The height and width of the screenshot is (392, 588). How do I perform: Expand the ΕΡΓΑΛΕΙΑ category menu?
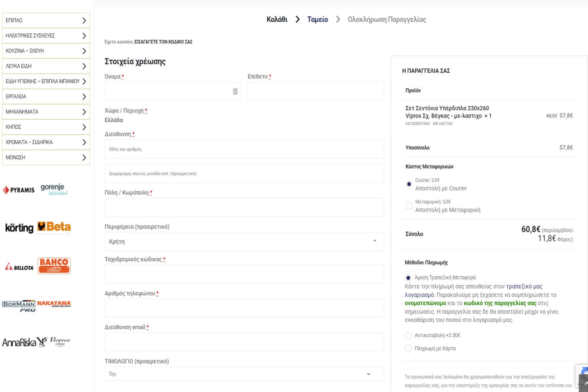pos(46,96)
